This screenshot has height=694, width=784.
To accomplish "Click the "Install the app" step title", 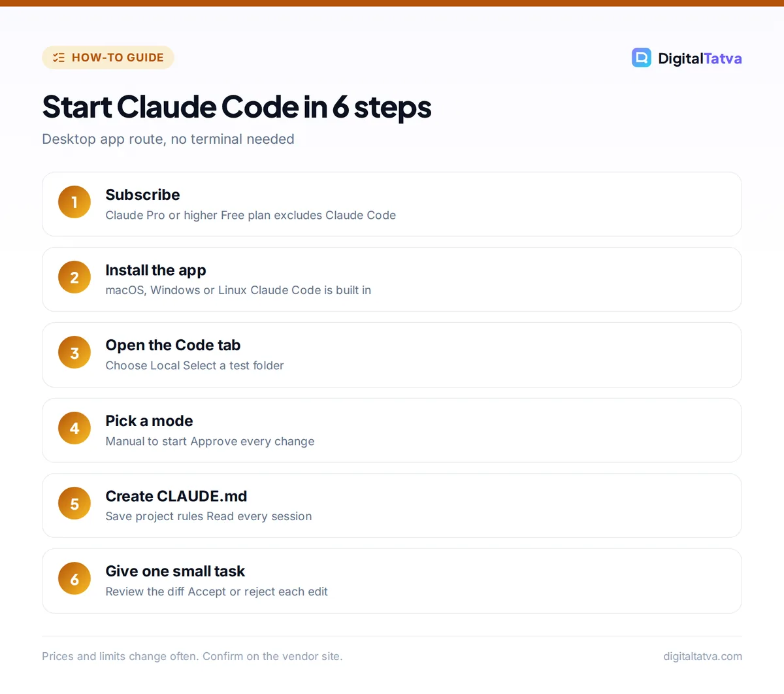I will 155,270.
